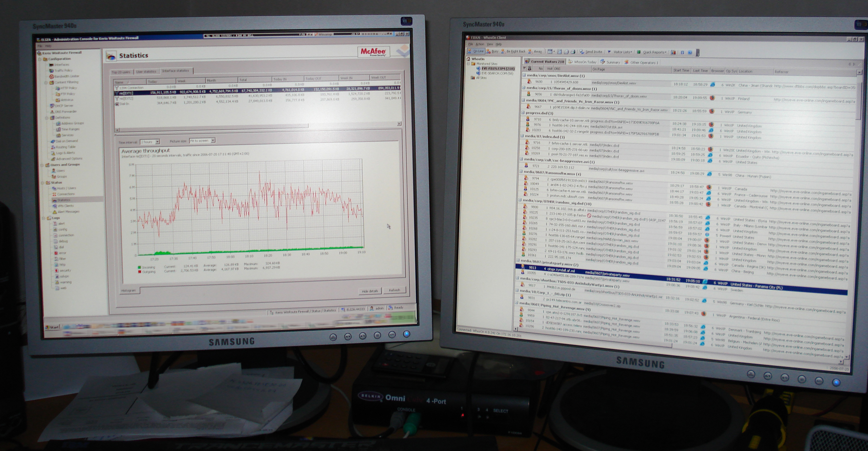Viewport: 868px width, 451px height.
Task: Switch to the WhosOn Today tab
Action: 582,62
